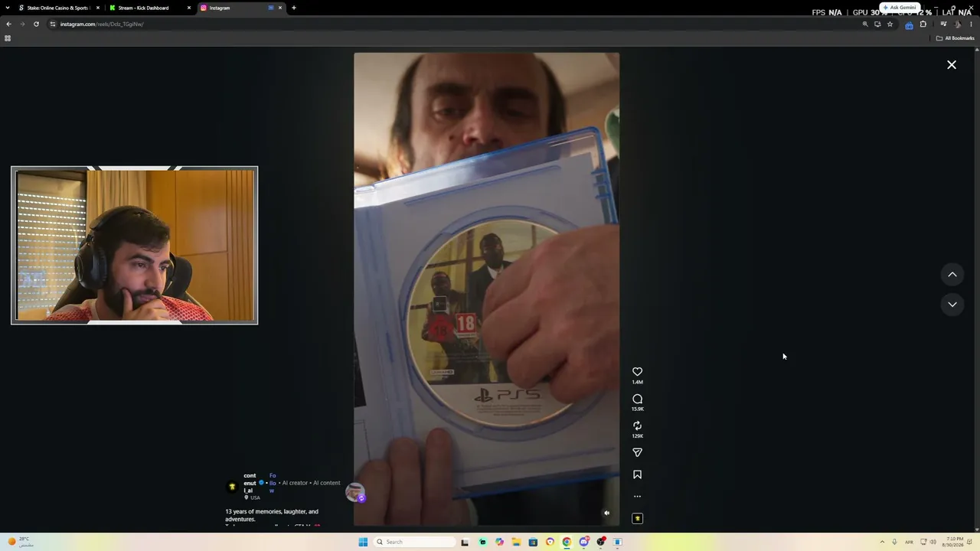The image size is (980, 551).
Task: Toggle reel sound with the speaker icon
Action: [x=606, y=514]
